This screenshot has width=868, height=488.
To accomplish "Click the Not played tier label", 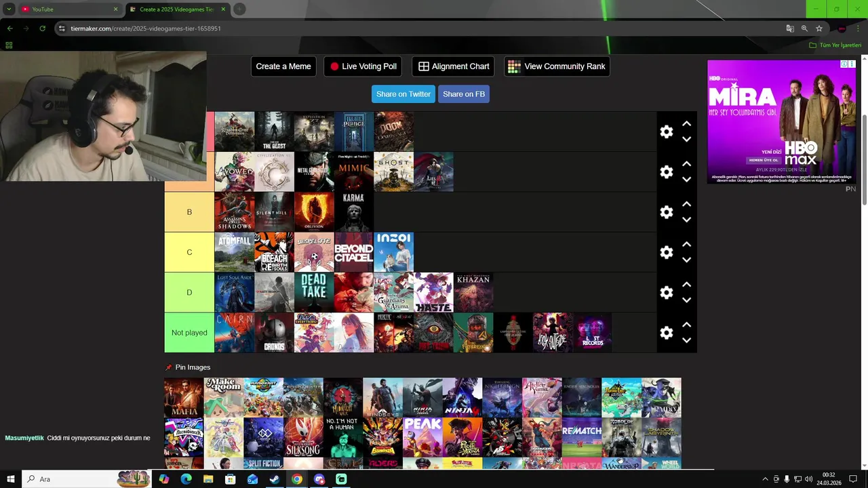I will click(x=189, y=333).
